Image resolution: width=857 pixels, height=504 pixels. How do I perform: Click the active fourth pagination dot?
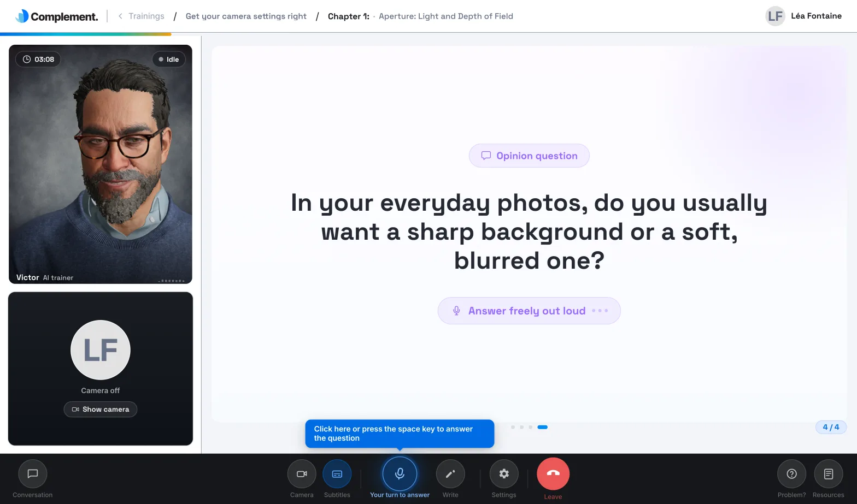click(x=542, y=427)
